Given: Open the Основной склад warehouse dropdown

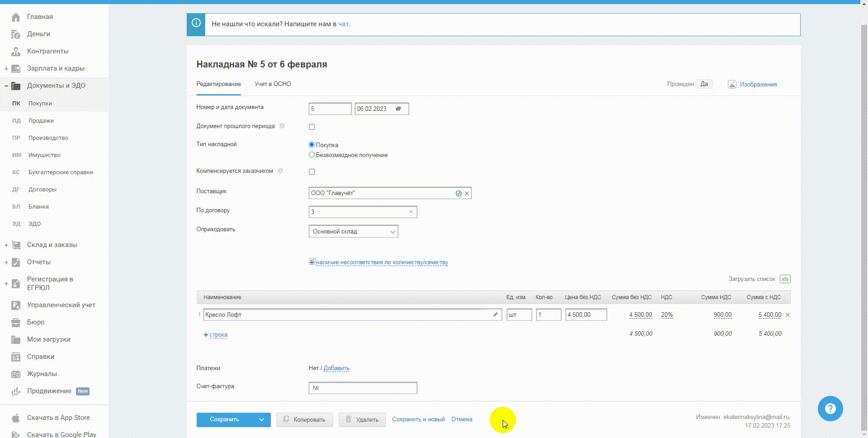Looking at the screenshot, I should (x=353, y=231).
